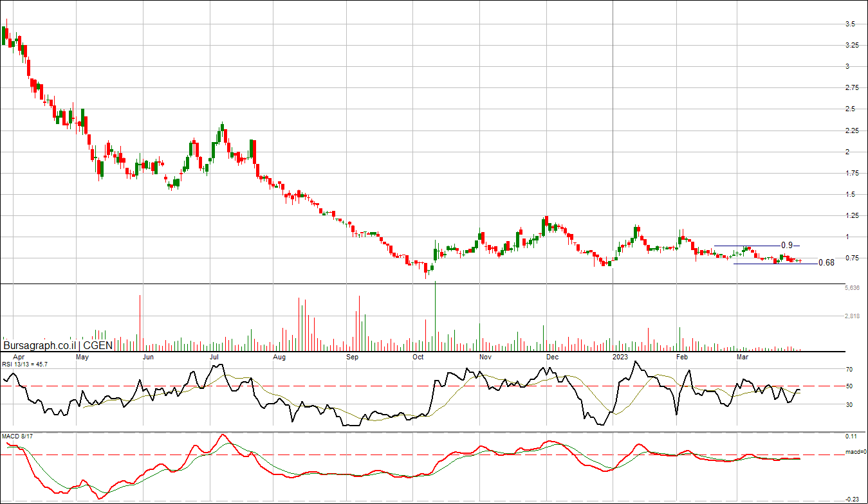Select the Dec month label on the time axis

tap(552, 355)
